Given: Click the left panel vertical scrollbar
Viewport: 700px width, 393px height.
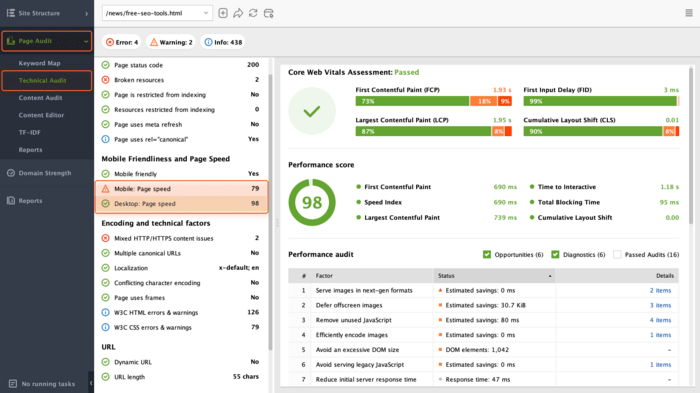Looking at the screenshot, I should tap(270, 212).
